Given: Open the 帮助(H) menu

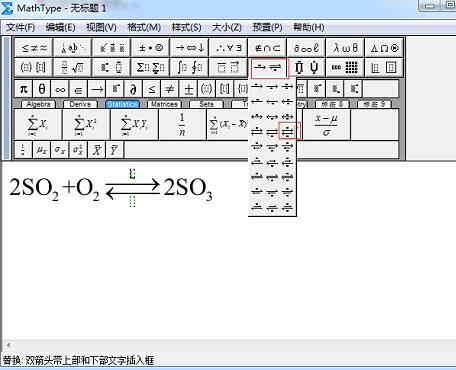Looking at the screenshot, I should [x=309, y=27].
